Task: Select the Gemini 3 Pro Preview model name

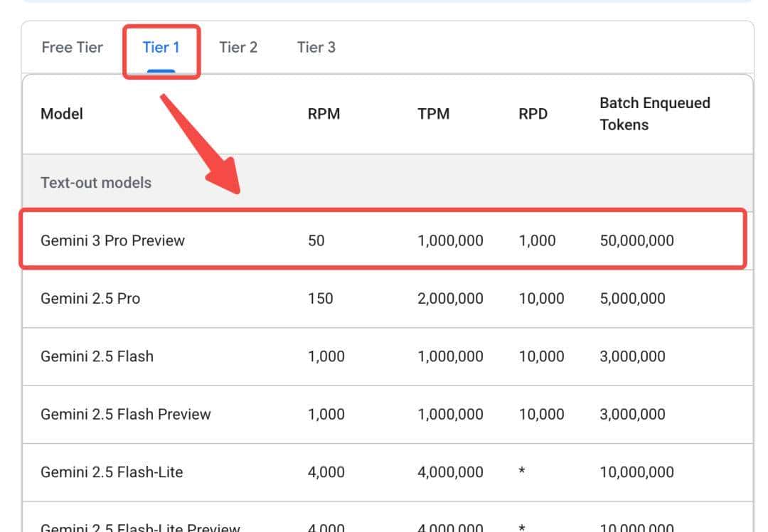Action: [112, 240]
